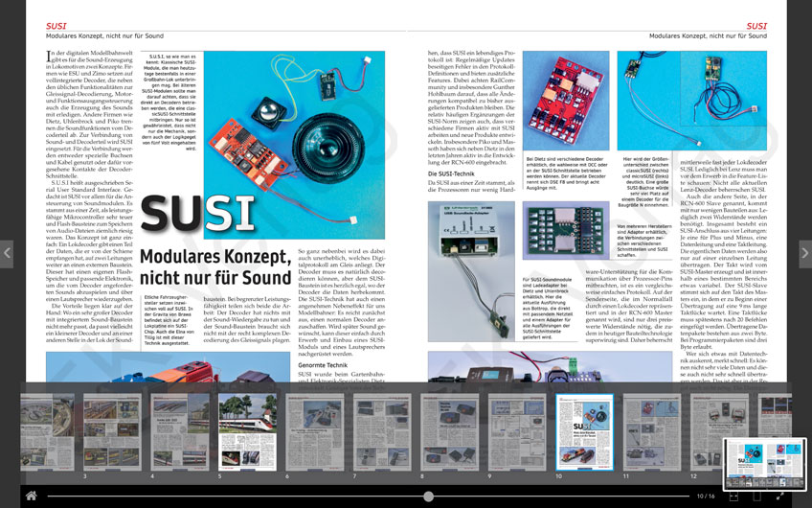812x508 pixels.
Task: Go to the previous page with left arrow
Action: 7,253
